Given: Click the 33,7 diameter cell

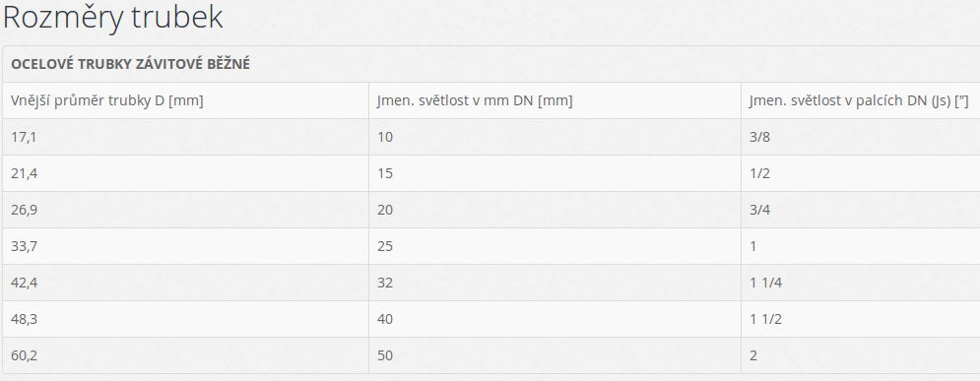Looking at the screenshot, I should 185,246.
